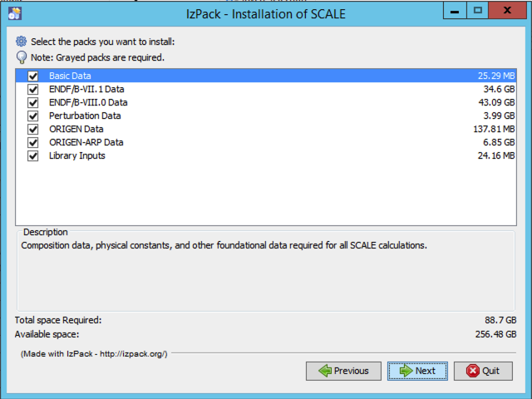This screenshot has width=532, height=399.
Task: Uncheck the ENDF/B-VII.1 Data pack
Action: [x=33, y=89]
